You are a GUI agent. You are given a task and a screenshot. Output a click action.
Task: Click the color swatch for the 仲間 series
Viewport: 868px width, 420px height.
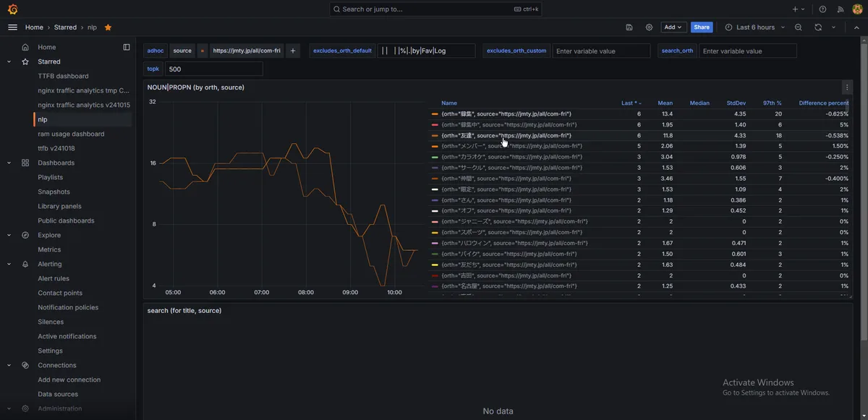pyautogui.click(x=435, y=179)
